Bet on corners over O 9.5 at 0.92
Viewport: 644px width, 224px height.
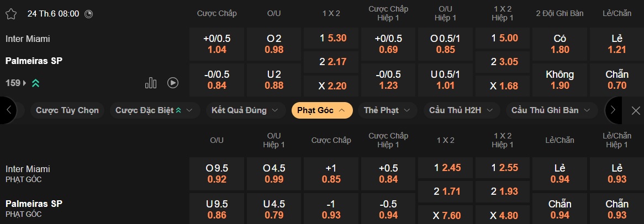pyautogui.click(x=217, y=174)
